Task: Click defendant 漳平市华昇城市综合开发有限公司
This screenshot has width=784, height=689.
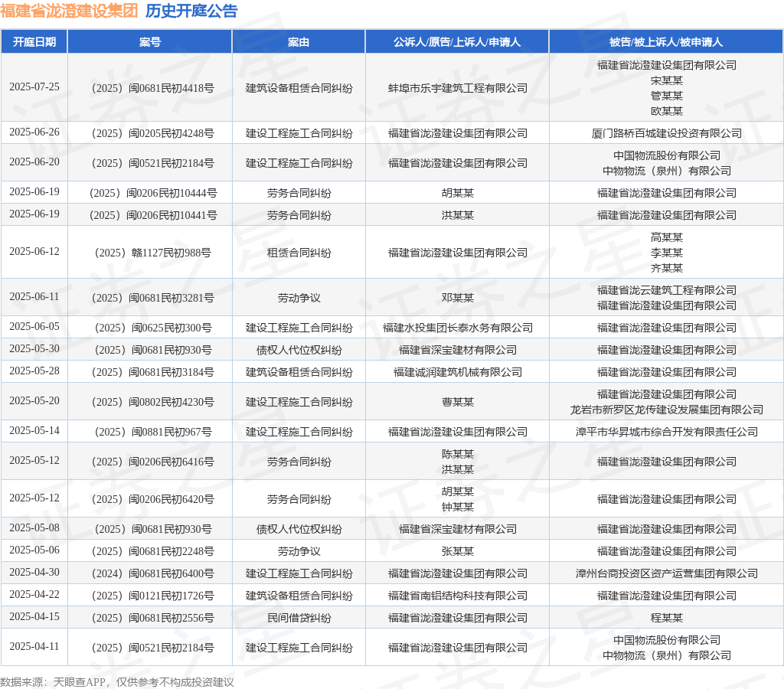Action: point(667,432)
